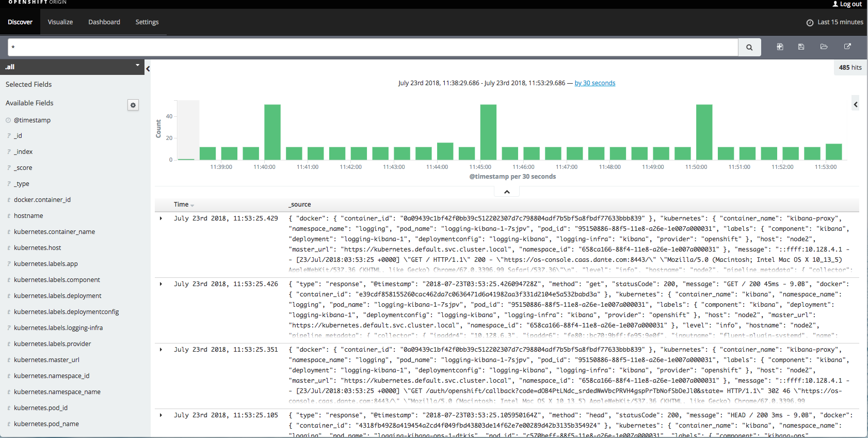
Task: Open the time picker clock icon
Action: tap(810, 22)
